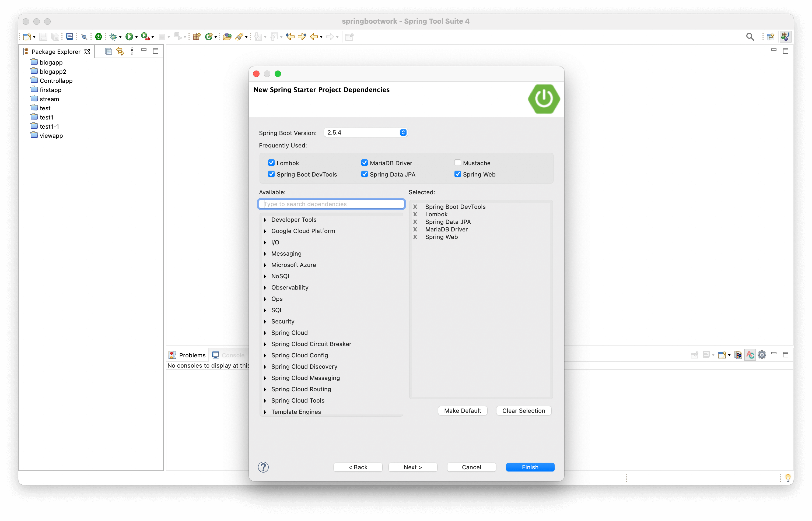Click the Next > button
The image size is (812, 521).
pyautogui.click(x=413, y=467)
